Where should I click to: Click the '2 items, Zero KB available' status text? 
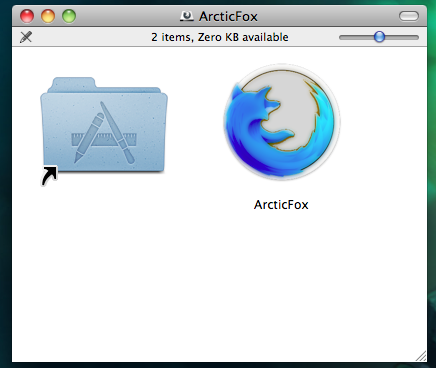[x=220, y=37]
